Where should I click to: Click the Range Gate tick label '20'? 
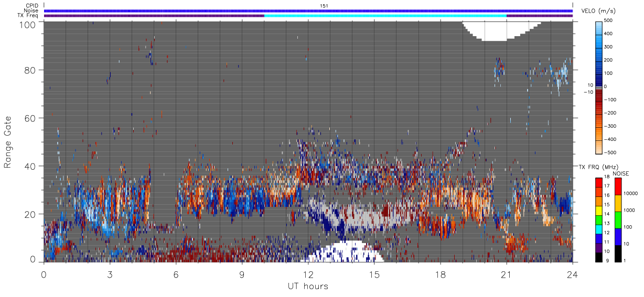[30, 214]
